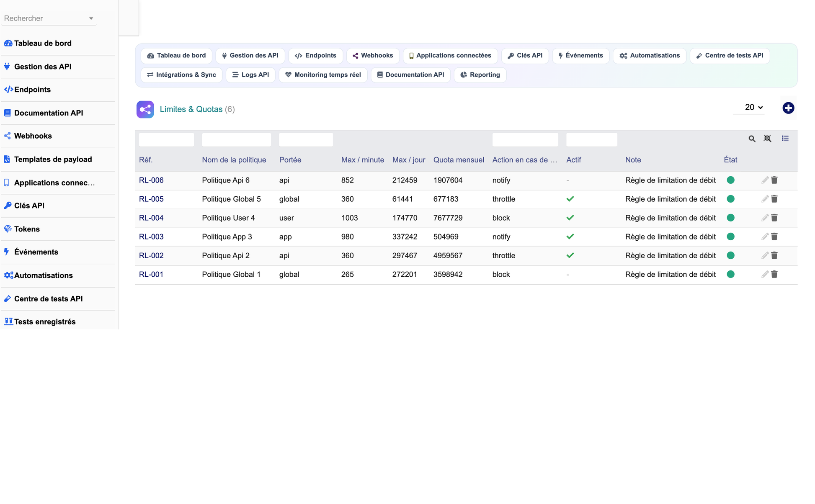Delete row RL-006 with trash icon
Screen dimensions: 815x504
(x=774, y=180)
